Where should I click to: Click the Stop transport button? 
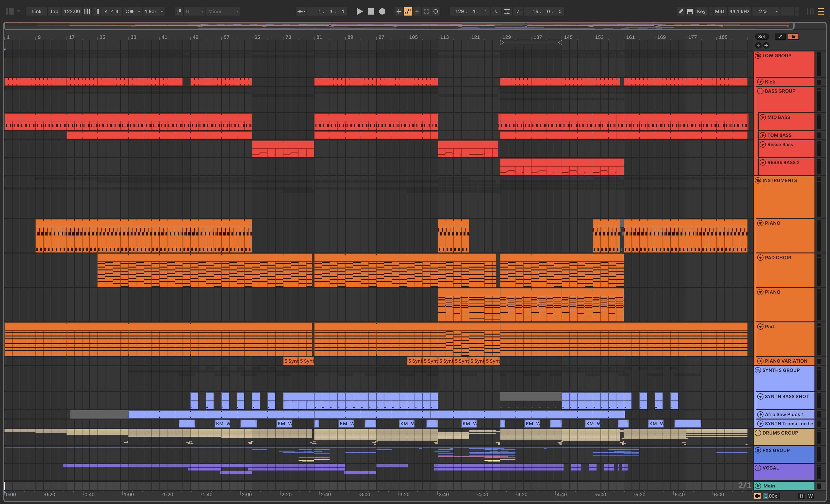(371, 11)
